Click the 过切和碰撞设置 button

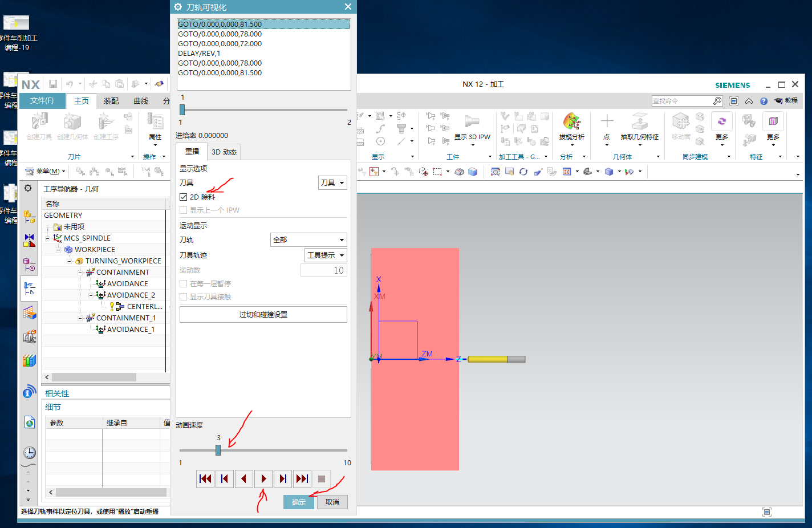[263, 314]
